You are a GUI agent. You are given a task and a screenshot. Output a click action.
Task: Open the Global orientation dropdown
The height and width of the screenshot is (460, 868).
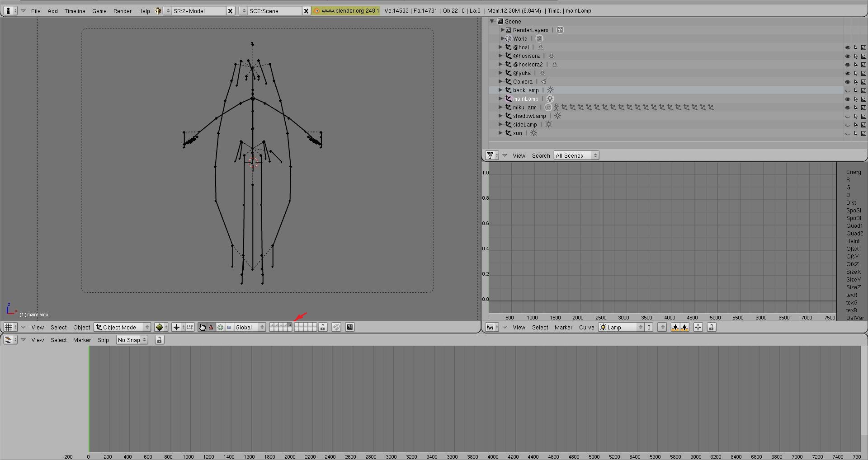point(250,327)
